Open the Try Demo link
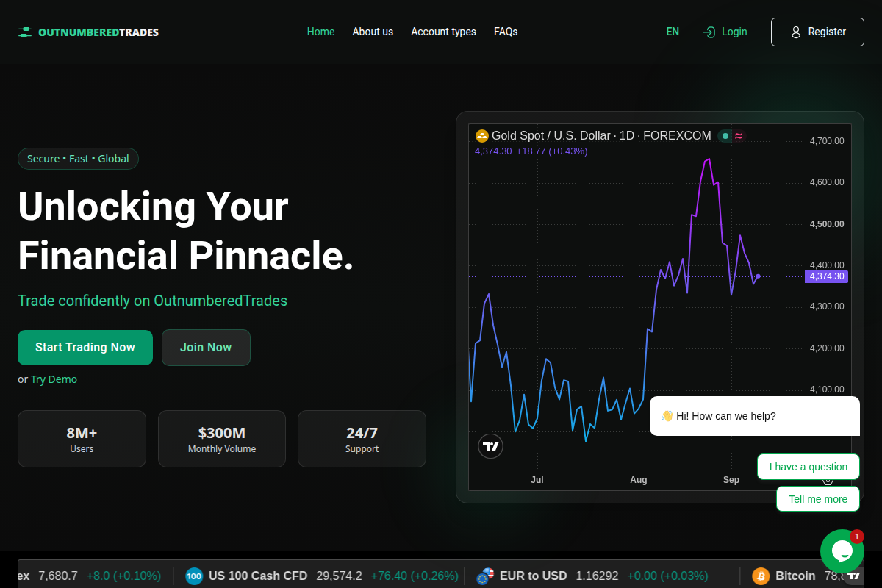Viewport: 882px width, 588px height. point(54,379)
